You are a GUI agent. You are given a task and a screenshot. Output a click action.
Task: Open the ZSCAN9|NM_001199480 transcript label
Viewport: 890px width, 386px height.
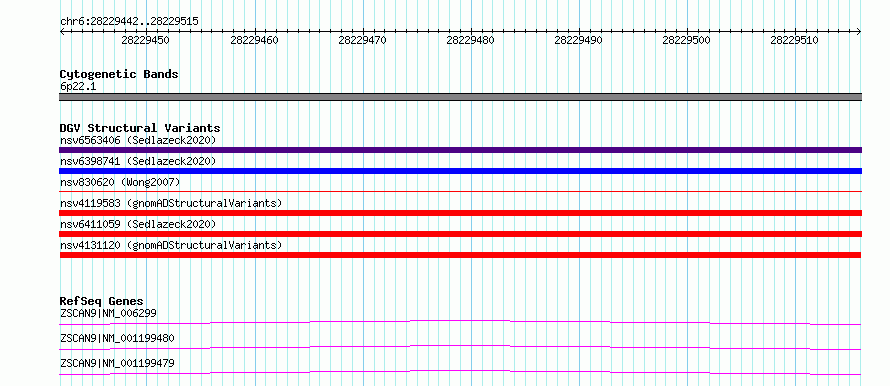[117, 338]
